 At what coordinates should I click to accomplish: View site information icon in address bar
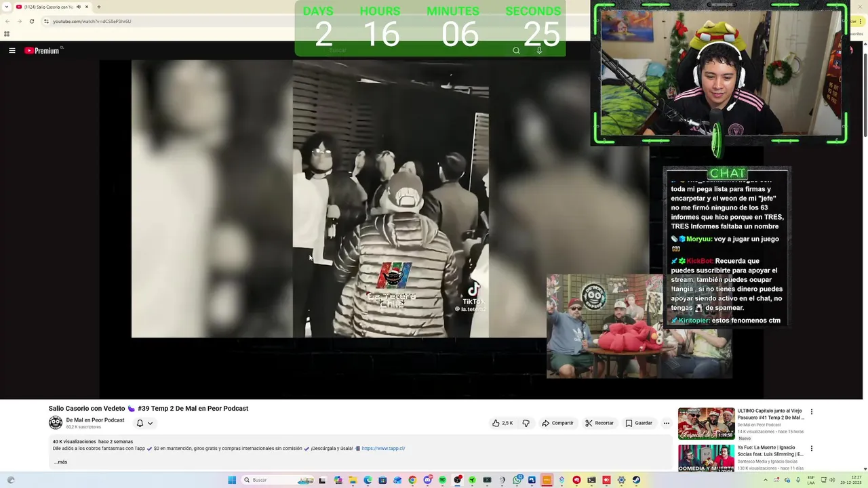click(46, 21)
